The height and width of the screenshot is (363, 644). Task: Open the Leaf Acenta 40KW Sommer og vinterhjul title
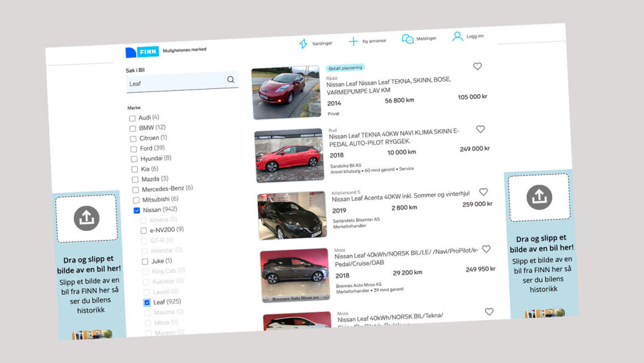pos(401,197)
